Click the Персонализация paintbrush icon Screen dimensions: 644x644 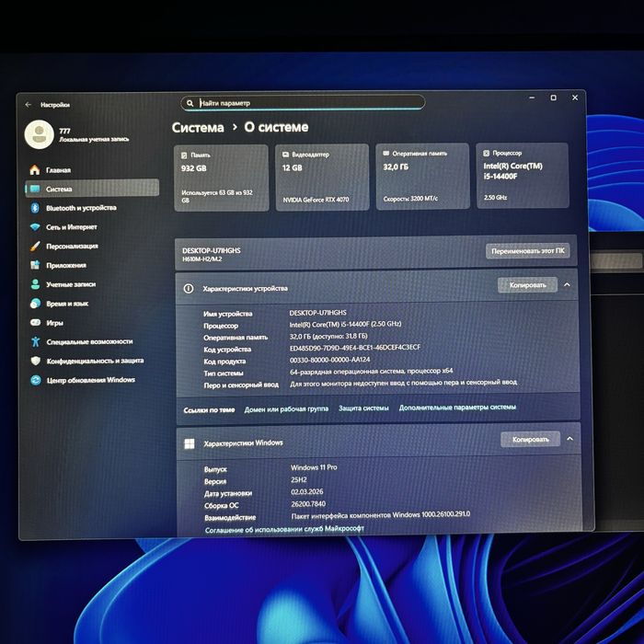pyautogui.click(x=35, y=246)
